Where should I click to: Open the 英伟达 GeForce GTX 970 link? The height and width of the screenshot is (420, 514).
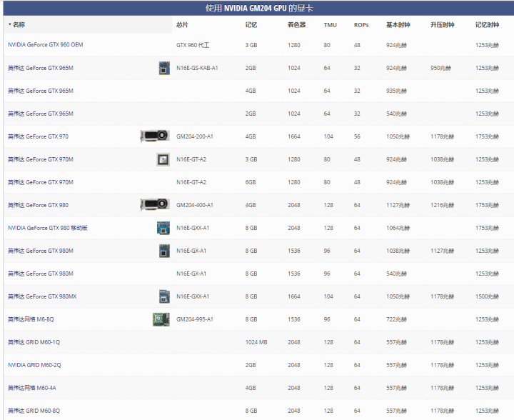click(39, 136)
